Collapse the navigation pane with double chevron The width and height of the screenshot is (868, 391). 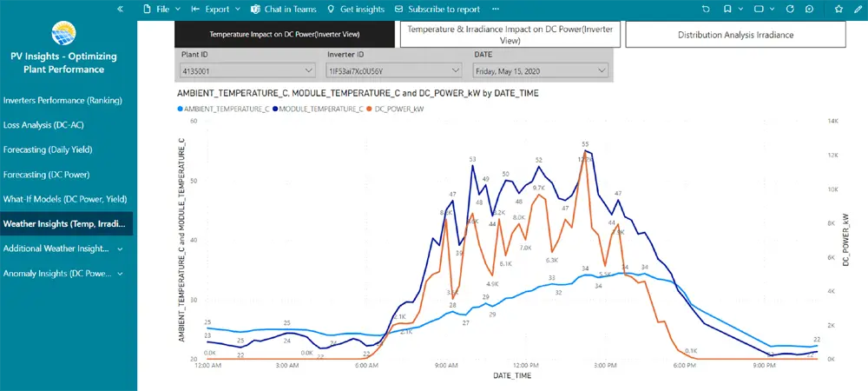coord(120,9)
